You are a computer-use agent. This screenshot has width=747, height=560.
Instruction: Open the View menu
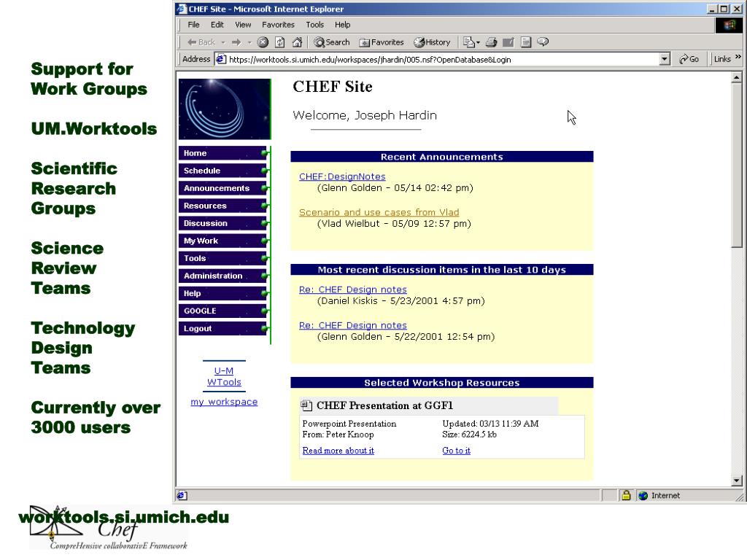tap(243, 25)
